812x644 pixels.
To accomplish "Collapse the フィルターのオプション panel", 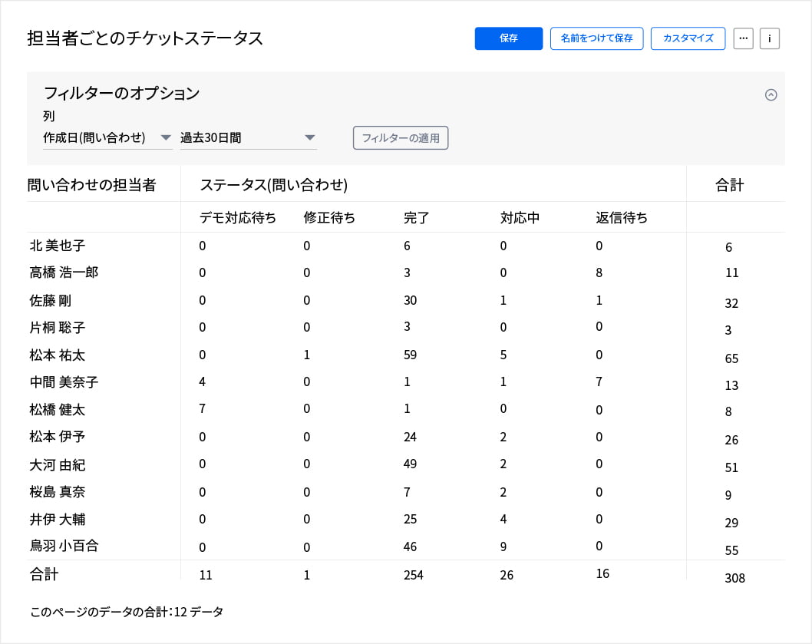I will (771, 95).
